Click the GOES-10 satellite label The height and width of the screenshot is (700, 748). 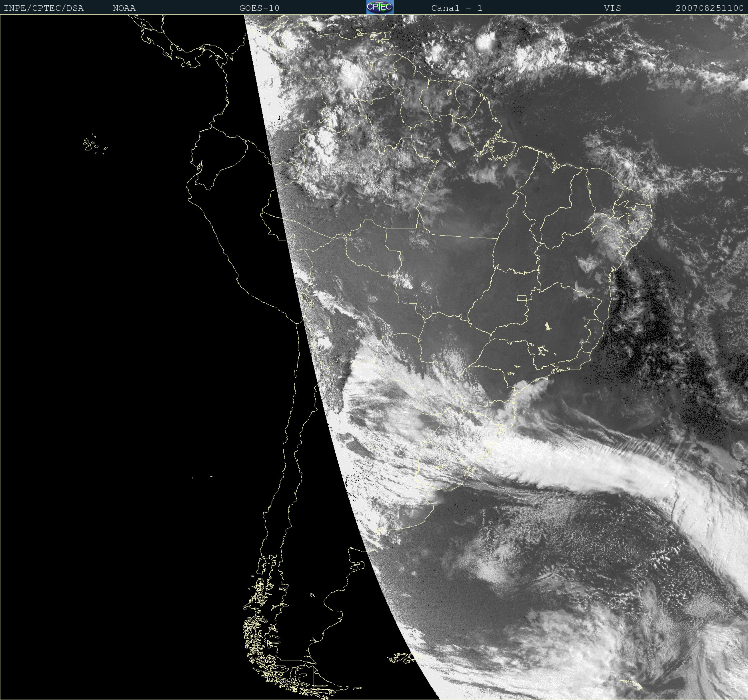coord(260,8)
